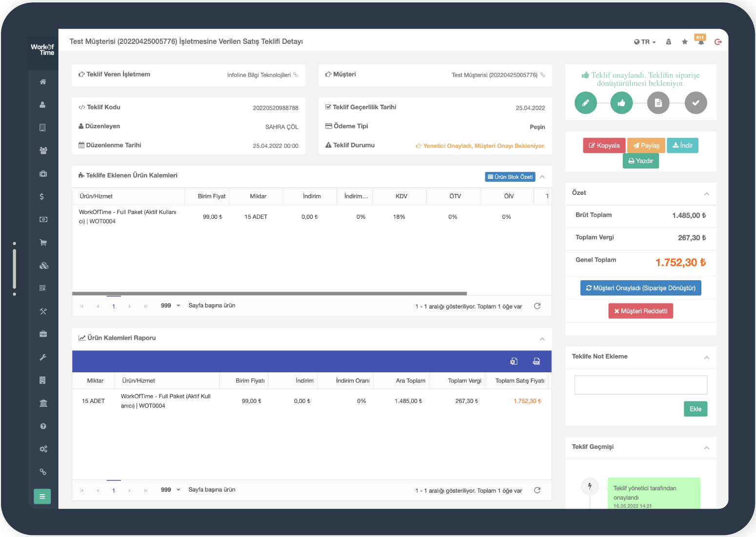The height and width of the screenshot is (537, 756).
Task: Click the Yazdır print button
Action: pyautogui.click(x=640, y=161)
